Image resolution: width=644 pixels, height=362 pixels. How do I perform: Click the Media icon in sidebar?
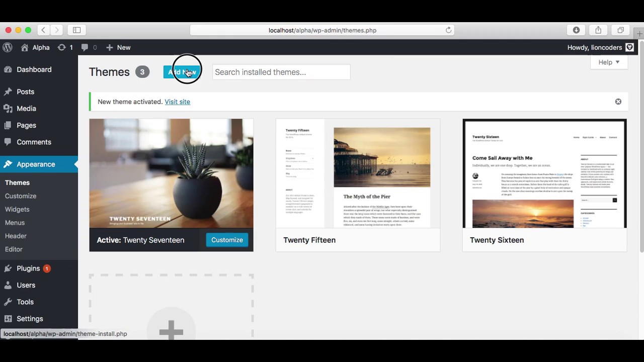tap(8, 108)
